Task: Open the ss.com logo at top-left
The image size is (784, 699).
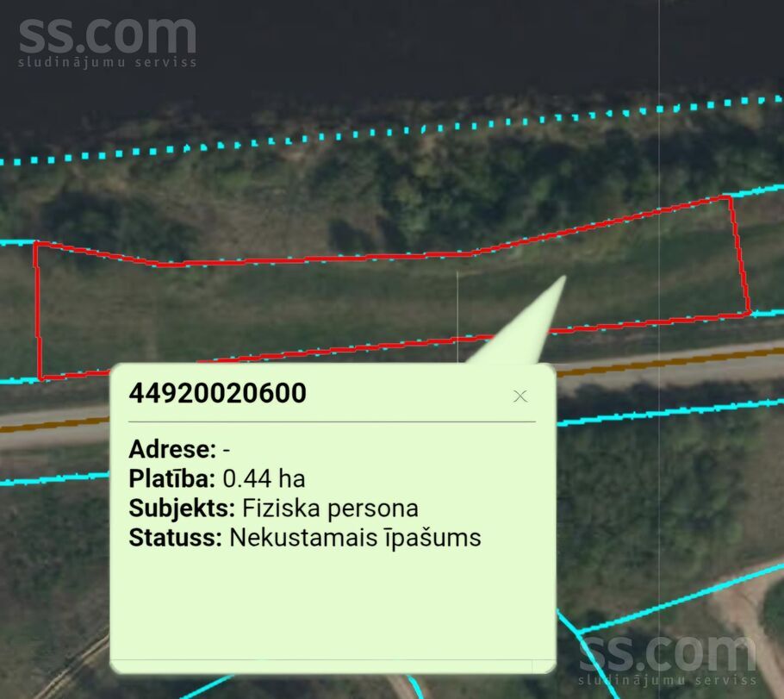Action: 108,42
